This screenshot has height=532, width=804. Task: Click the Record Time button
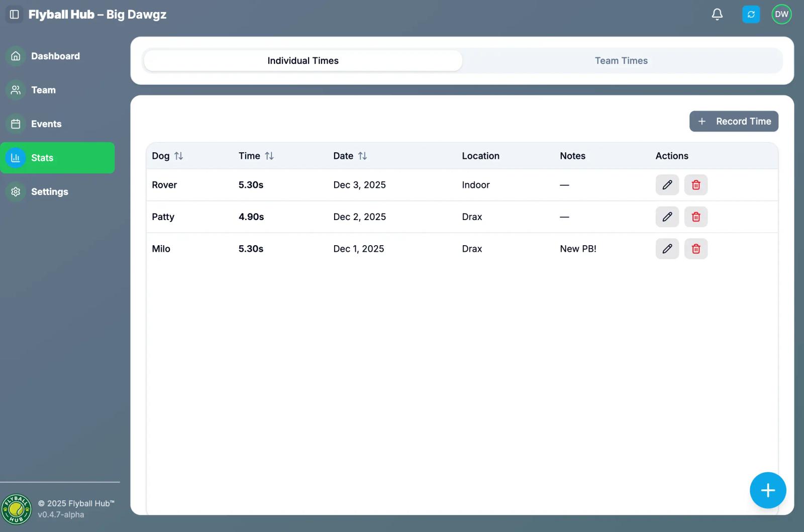(x=734, y=122)
